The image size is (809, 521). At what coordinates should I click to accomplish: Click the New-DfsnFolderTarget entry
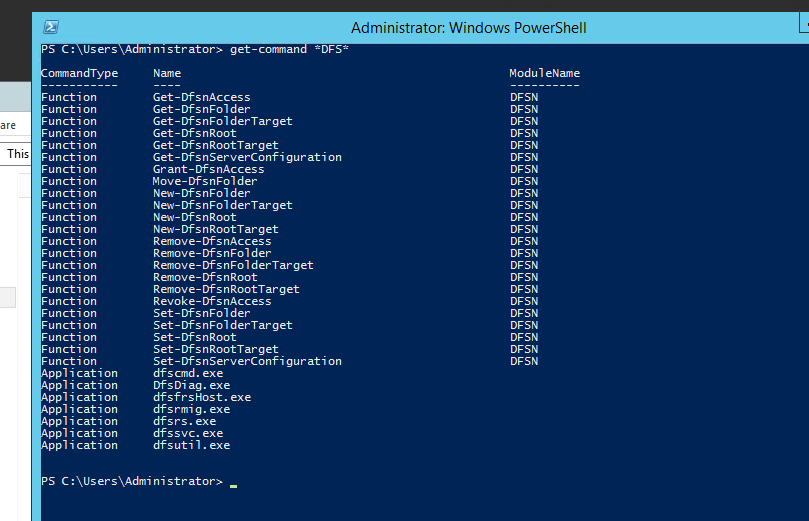click(222, 205)
